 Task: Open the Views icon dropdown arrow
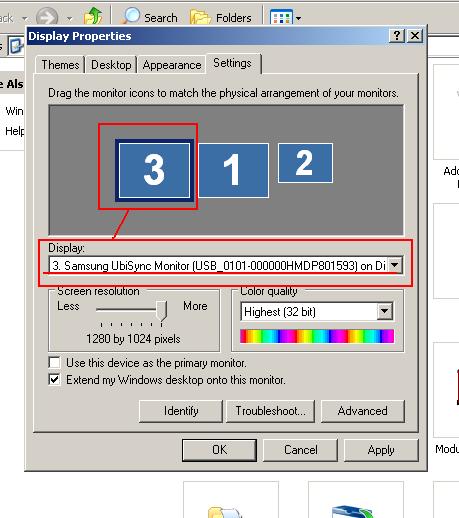(x=299, y=18)
